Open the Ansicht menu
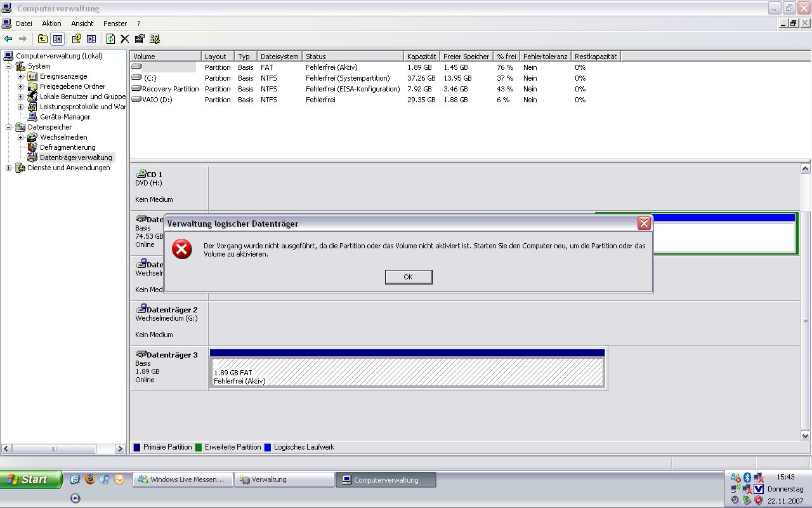The width and height of the screenshot is (812, 508). click(x=82, y=23)
